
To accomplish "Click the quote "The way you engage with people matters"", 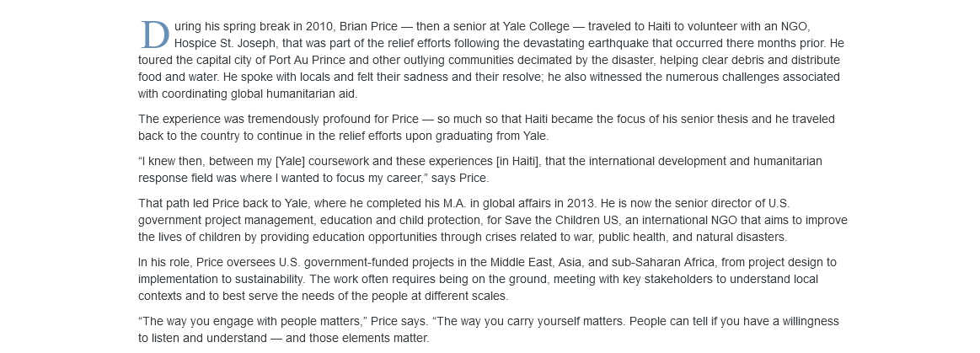I will coord(251,322).
